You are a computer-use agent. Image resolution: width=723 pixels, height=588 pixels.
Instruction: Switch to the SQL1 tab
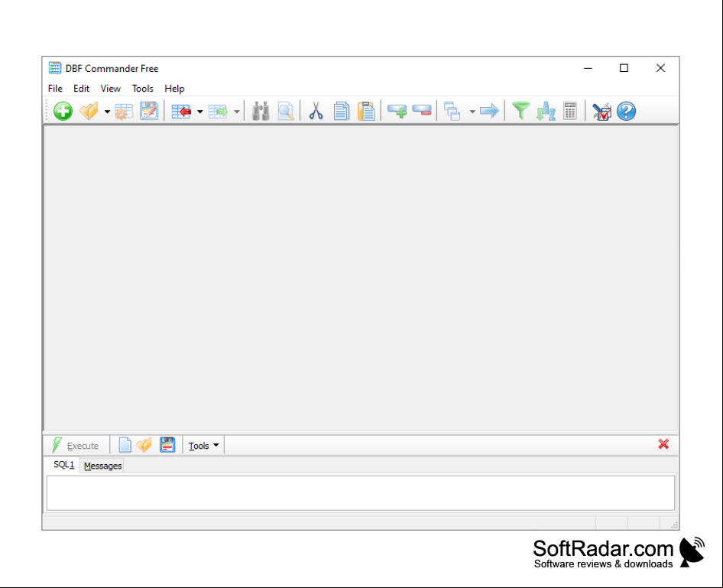pos(63,465)
